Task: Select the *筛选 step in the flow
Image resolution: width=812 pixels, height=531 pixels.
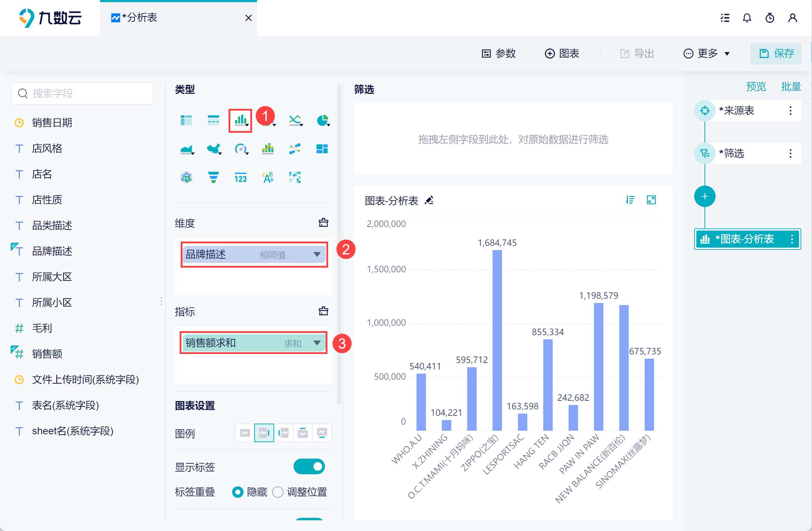Action: coord(732,153)
